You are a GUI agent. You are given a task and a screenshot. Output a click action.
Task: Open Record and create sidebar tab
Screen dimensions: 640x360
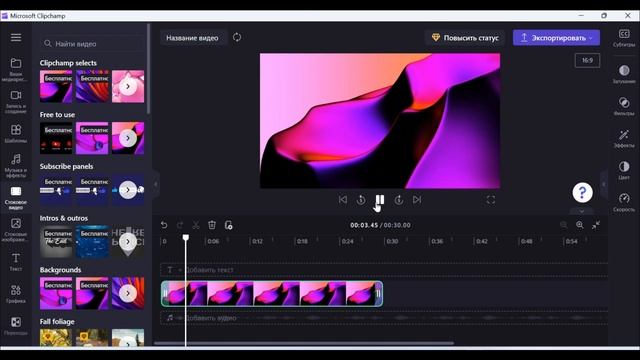[x=16, y=101]
